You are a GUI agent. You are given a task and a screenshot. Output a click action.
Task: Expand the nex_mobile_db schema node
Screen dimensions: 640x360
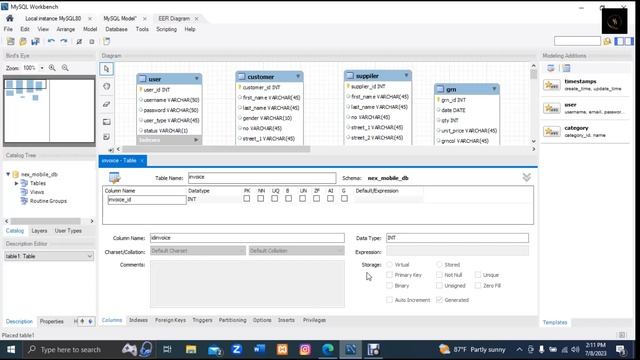pos(8,174)
